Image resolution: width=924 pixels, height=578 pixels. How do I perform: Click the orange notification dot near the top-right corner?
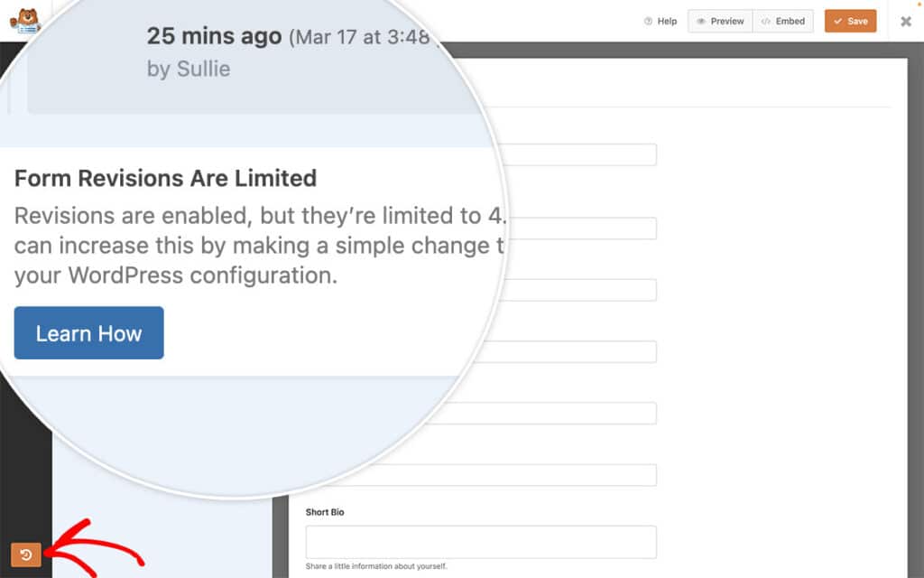919,5
